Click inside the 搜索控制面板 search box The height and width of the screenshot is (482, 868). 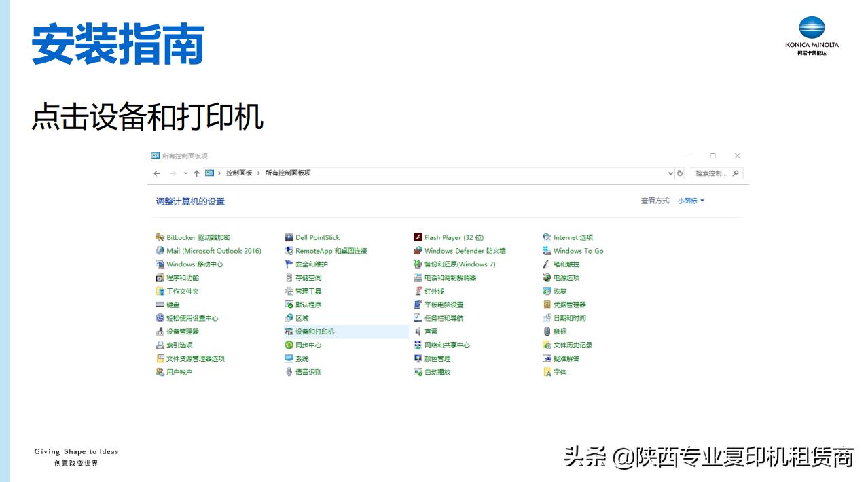710,173
